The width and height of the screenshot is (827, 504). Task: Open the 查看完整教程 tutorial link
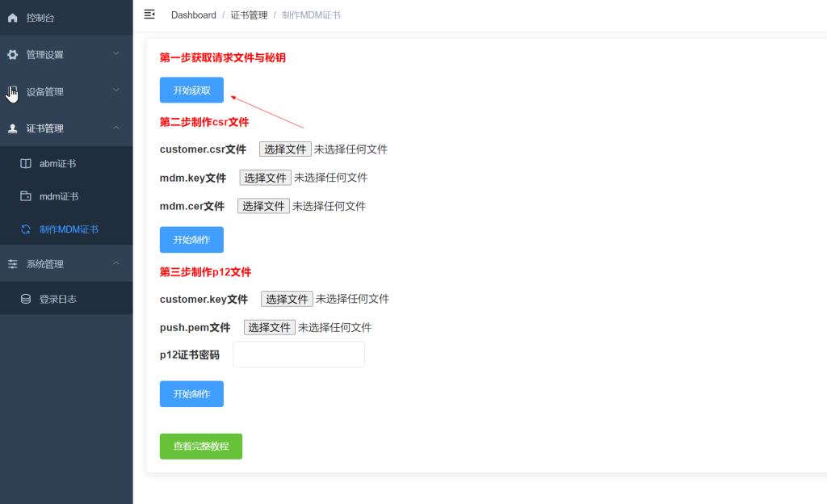(x=200, y=446)
